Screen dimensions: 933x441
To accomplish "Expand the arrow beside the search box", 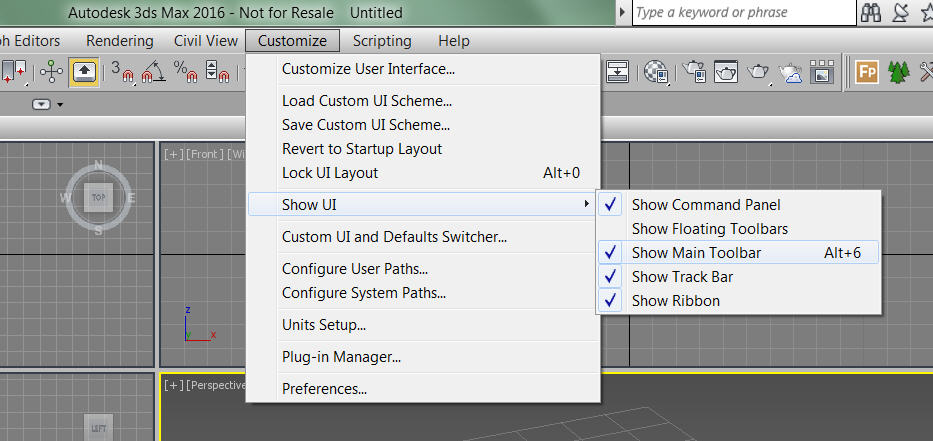I will (624, 13).
